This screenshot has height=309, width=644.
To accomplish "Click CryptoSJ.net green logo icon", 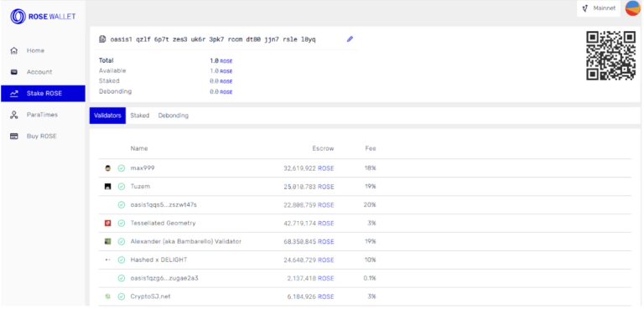I will click(108, 296).
